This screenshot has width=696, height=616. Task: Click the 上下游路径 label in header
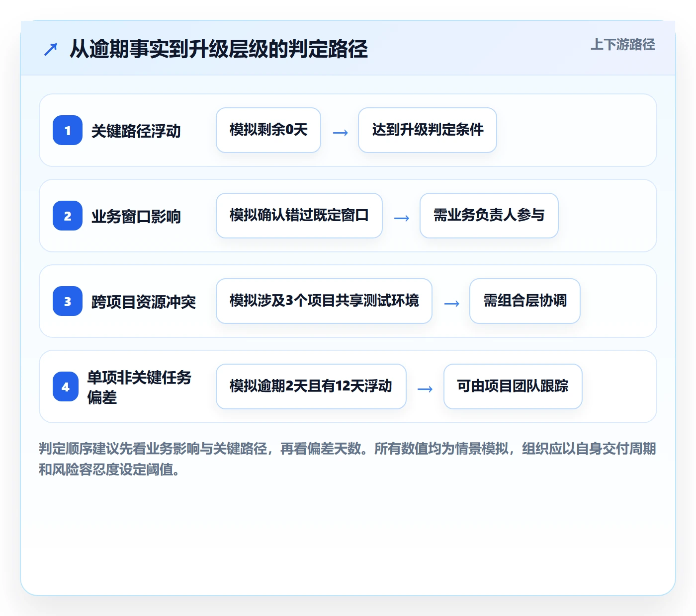(623, 45)
